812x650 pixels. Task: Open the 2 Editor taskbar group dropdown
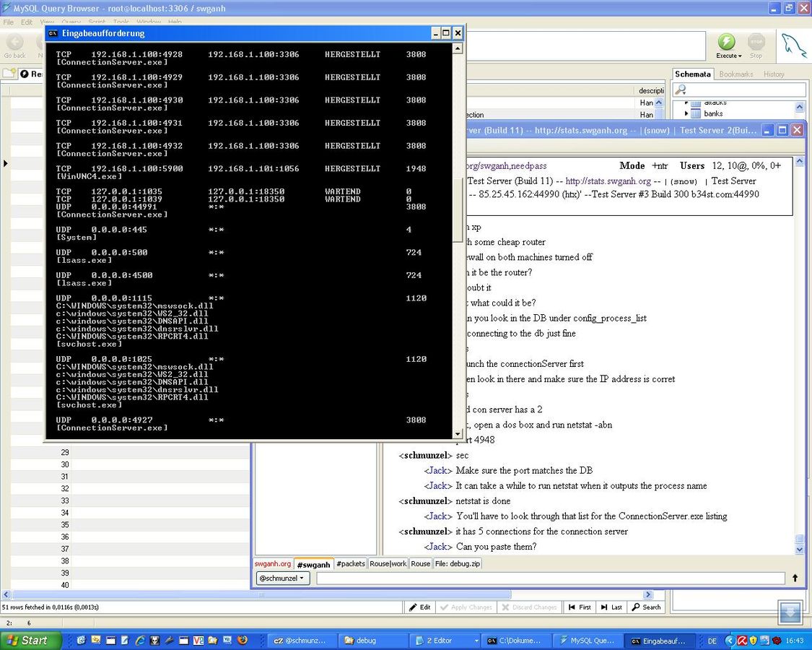point(476,641)
